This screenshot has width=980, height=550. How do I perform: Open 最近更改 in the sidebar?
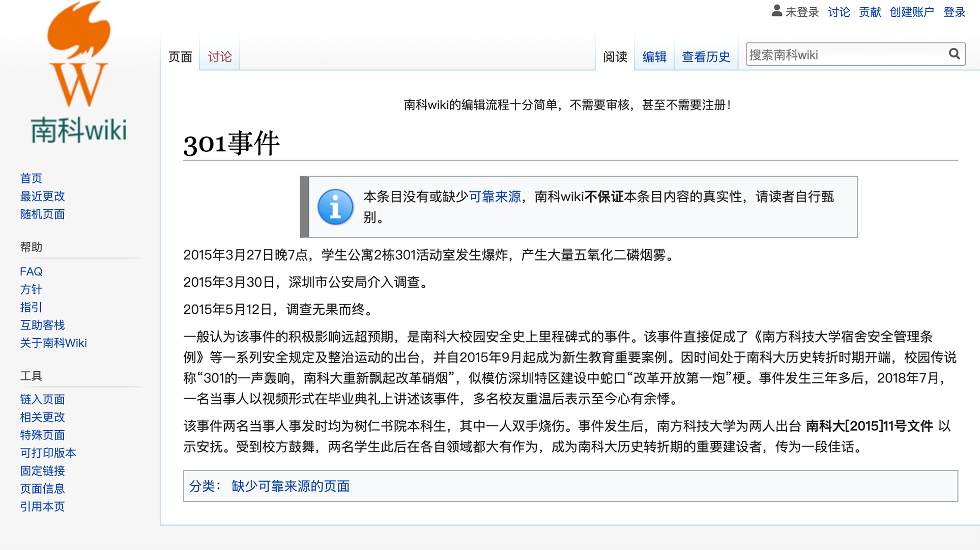click(42, 196)
